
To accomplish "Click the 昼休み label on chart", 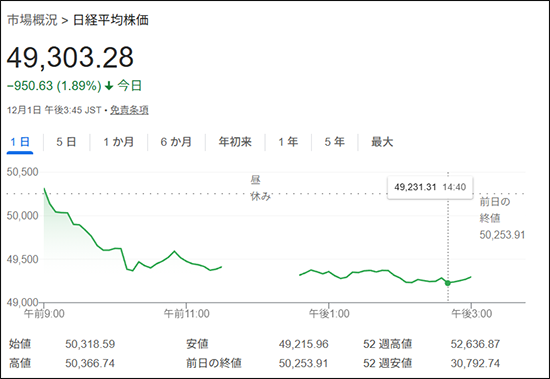I will click(x=260, y=188).
